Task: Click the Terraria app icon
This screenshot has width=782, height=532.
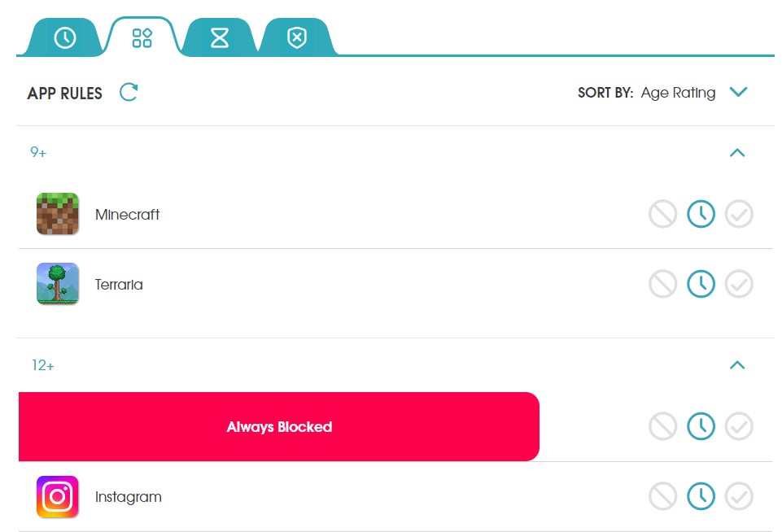Action: 57,284
